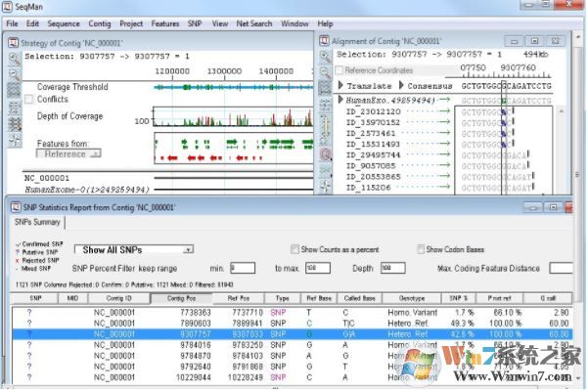
Task: Click the to max percent field
Action: pyautogui.click(x=318, y=268)
